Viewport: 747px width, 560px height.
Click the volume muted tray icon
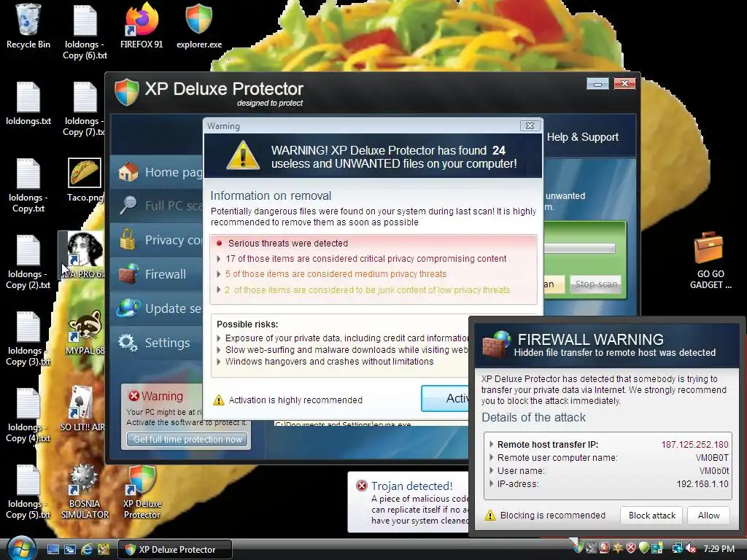coord(691,548)
